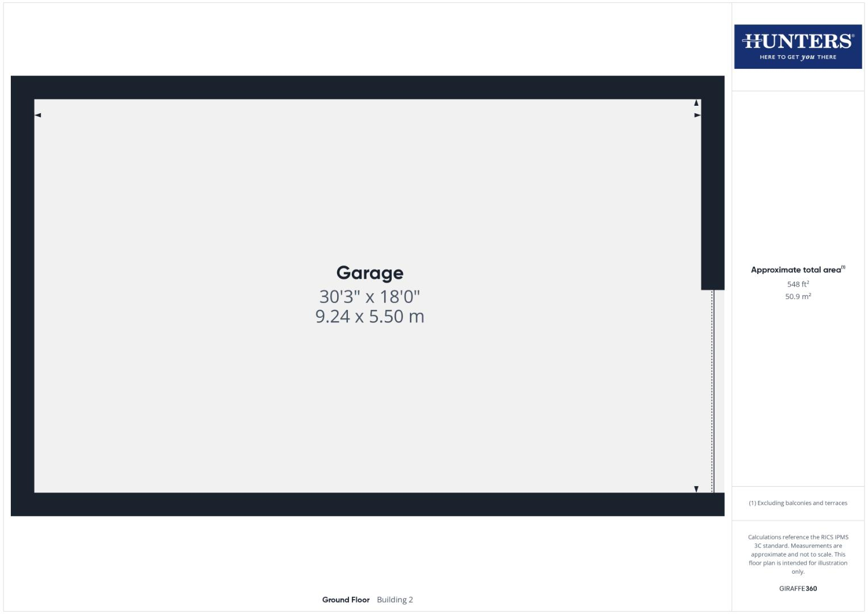Click the Approximate total area heading

(795, 270)
